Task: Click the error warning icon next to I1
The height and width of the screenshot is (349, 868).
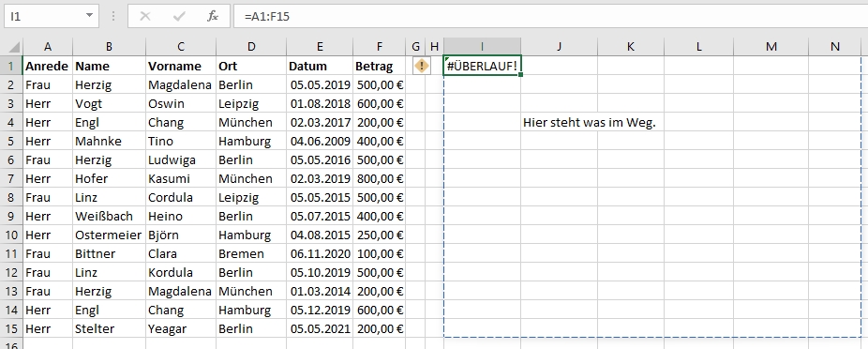Action: pyautogui.click(x=422, y=66)
